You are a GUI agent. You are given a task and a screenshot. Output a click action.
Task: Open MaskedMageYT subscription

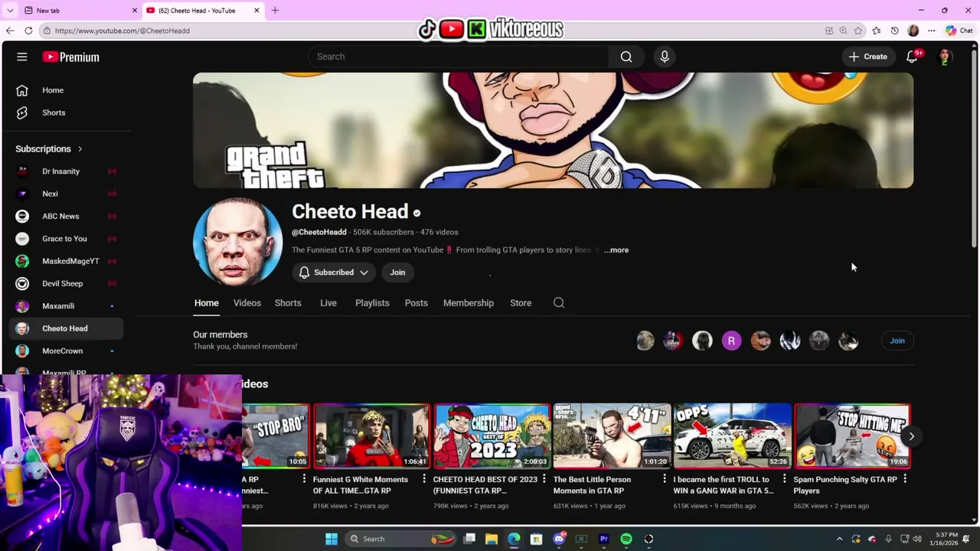pos(66,261)
